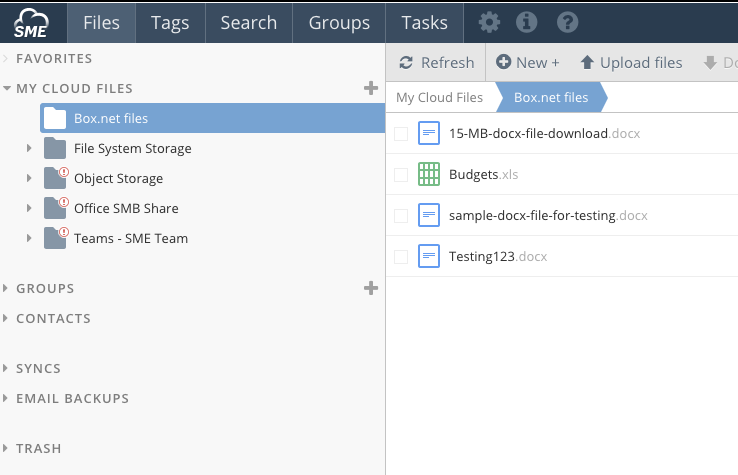Click the Upload files button
Viewport: 738px width, 475px height.
pyautogui.click(x=631, y=62)
